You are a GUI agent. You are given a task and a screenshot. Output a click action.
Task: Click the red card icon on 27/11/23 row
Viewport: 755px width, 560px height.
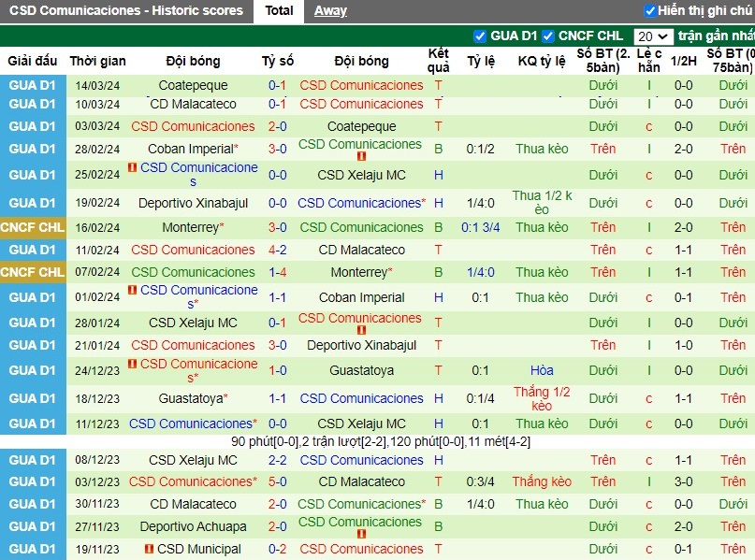pyautogui.click(x=361, y=534)
